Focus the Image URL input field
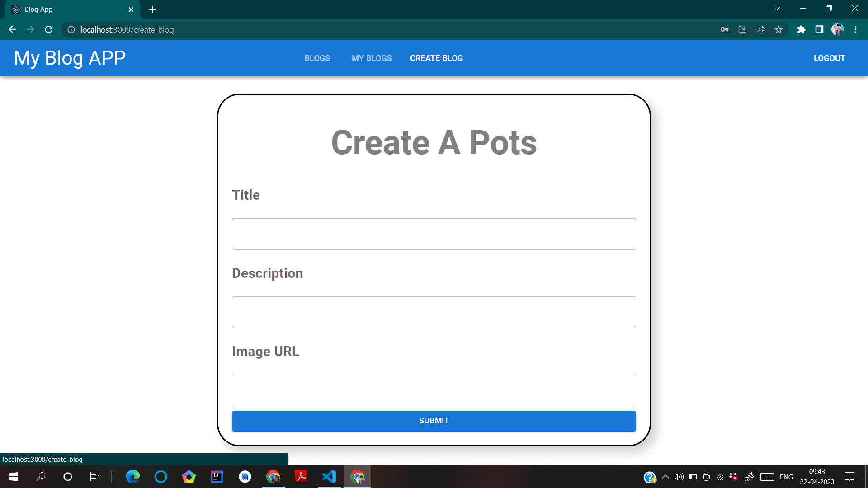 [434, 390]
